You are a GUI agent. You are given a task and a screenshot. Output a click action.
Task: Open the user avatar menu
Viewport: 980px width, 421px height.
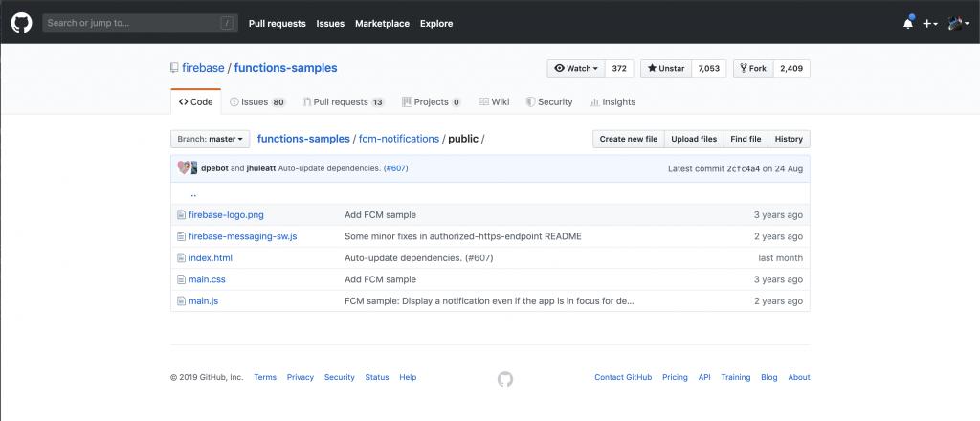pyautogui.click(x=959, y=24)
